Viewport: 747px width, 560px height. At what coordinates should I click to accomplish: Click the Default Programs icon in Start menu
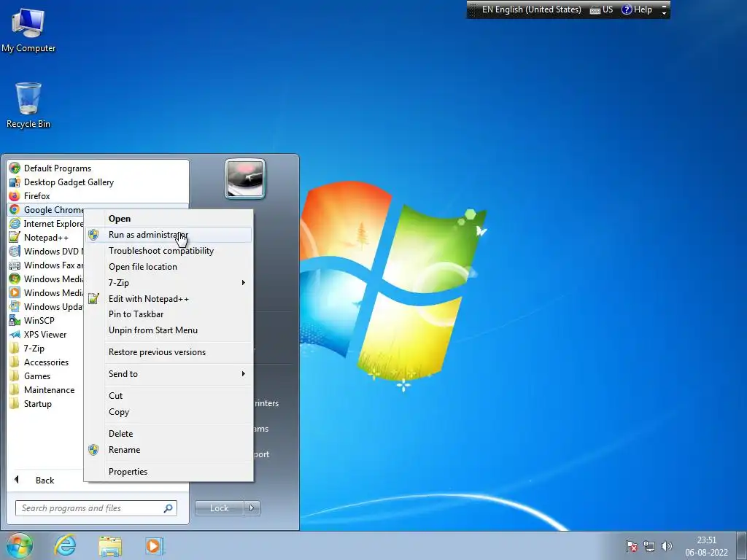(15, 168)
